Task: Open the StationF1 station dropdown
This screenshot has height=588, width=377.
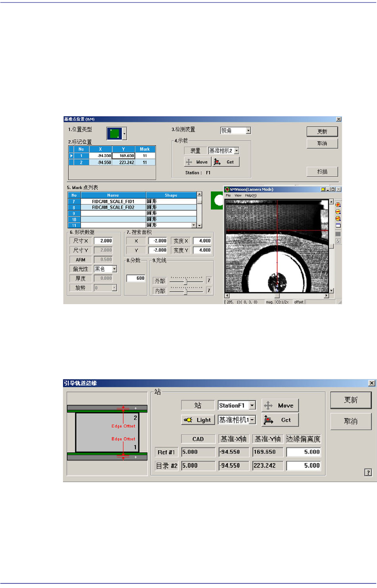Action: [252, 406]
